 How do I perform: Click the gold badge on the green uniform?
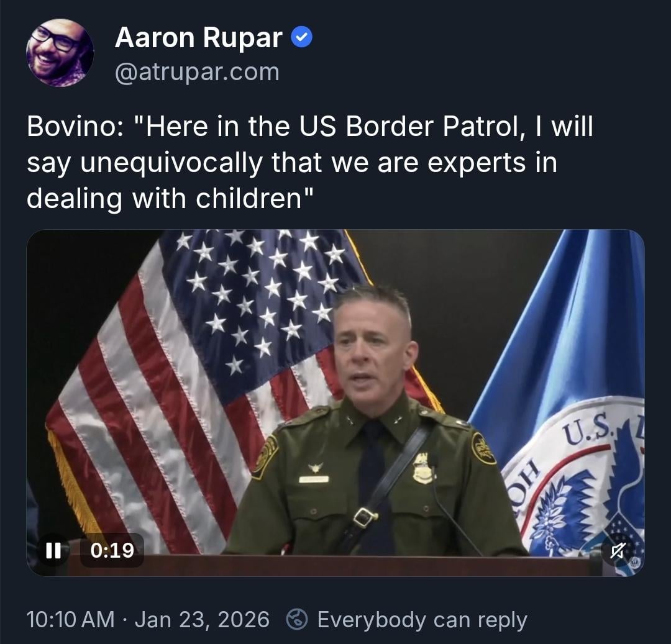[x=422, y=469]
